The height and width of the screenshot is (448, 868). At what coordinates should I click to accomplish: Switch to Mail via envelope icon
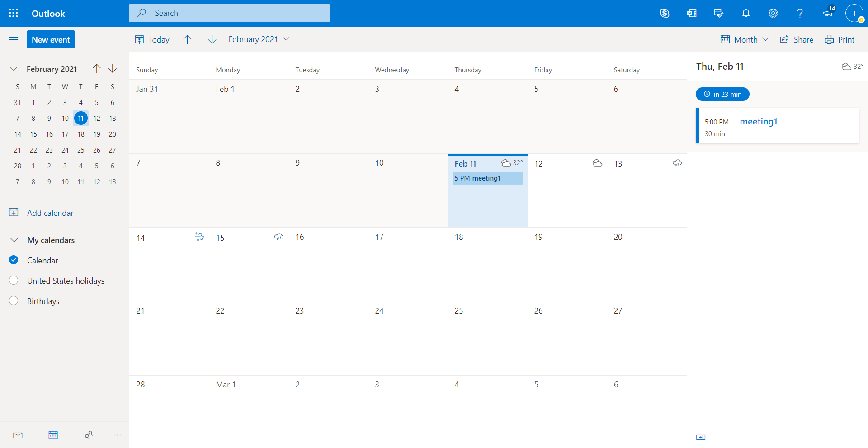18,435
